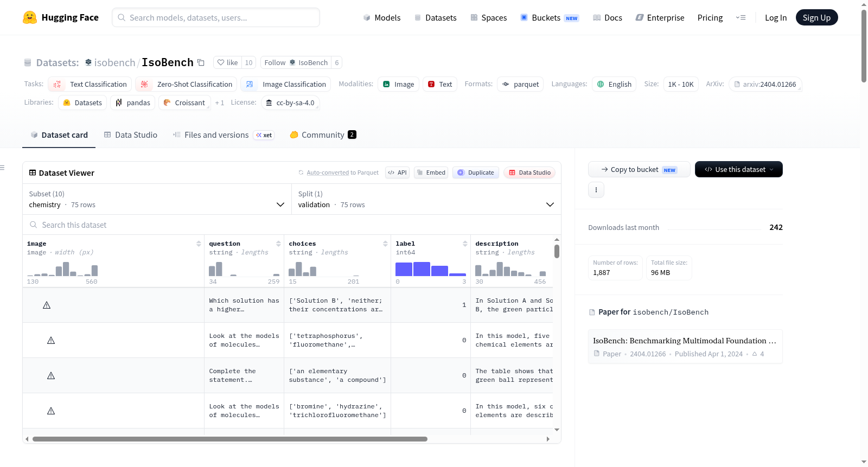This screenshot has width=868, height=467.
Task: Click the Croissant library tag
Action: click(184, 103)
